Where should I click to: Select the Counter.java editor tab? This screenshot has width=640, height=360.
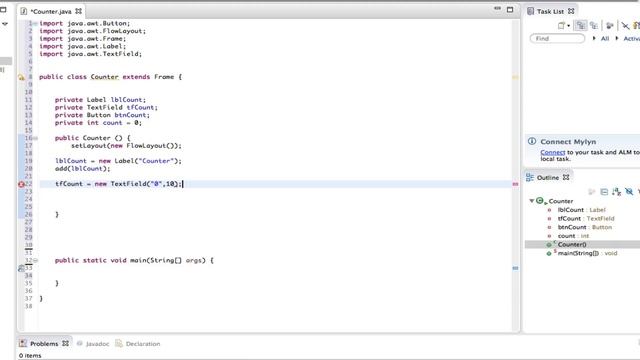tap(51, 11)
